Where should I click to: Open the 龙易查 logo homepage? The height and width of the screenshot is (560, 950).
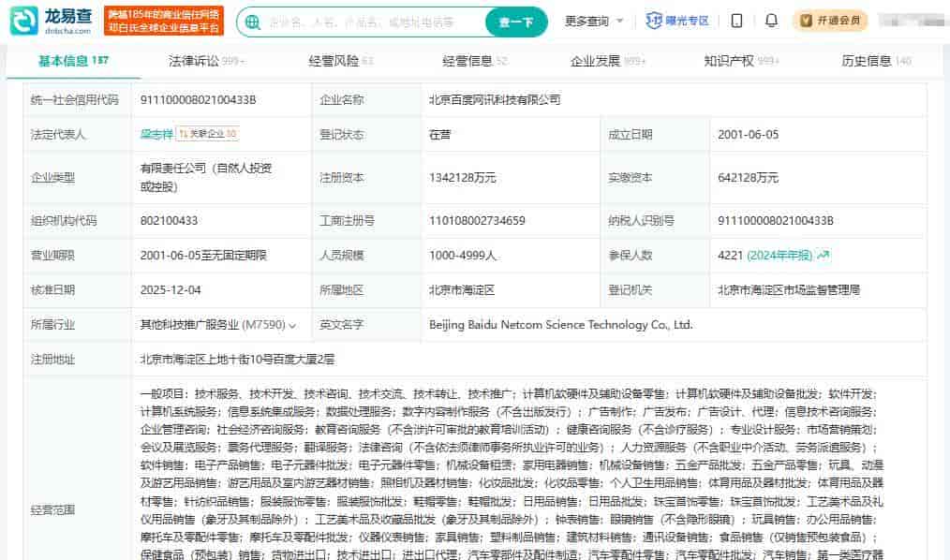pyautogui.click(x=52, y=22)
